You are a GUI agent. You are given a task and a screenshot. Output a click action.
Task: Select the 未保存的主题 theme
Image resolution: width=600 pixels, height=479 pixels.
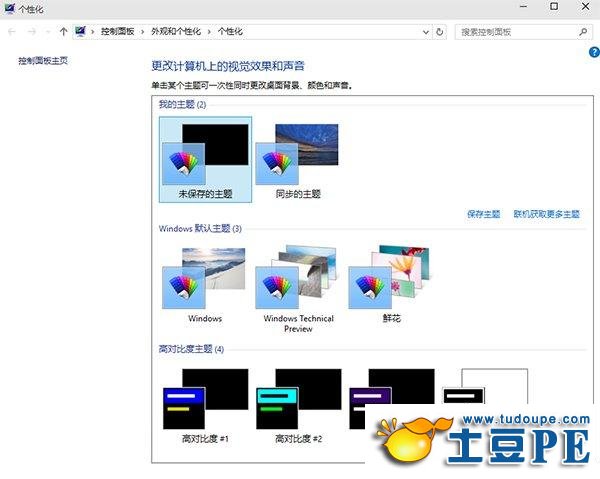pos(205,160)
